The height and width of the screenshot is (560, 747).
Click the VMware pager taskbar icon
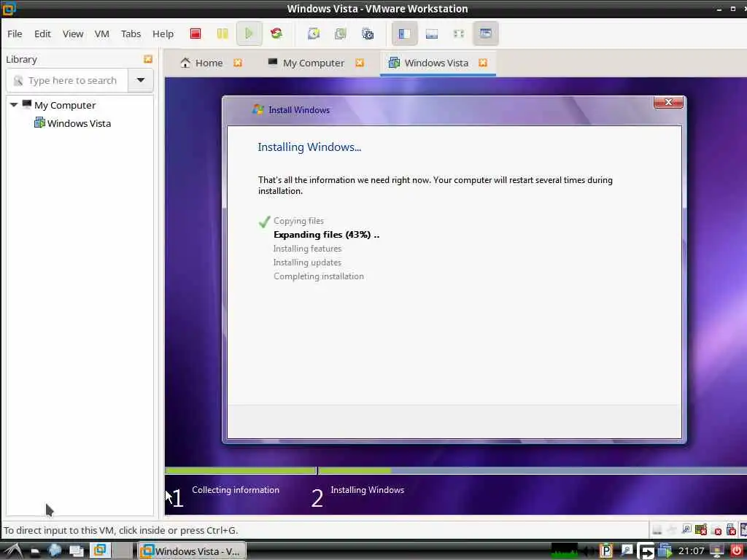click(x=99, y=551)
